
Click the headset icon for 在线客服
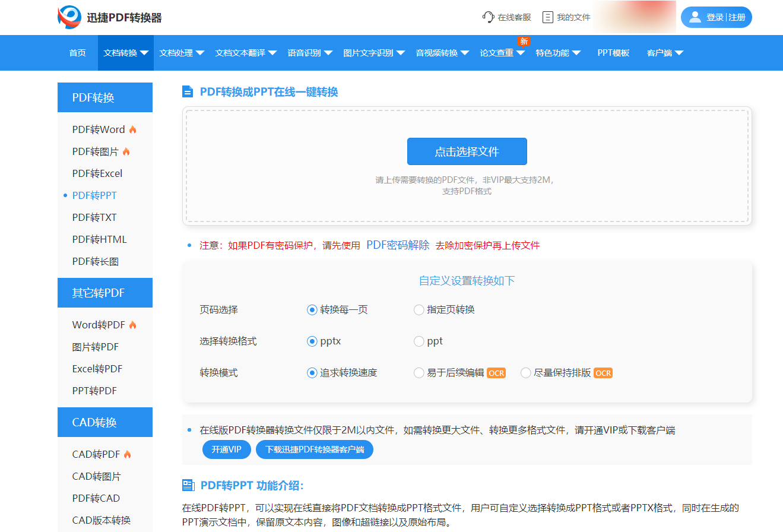click(x=489, y=17)
